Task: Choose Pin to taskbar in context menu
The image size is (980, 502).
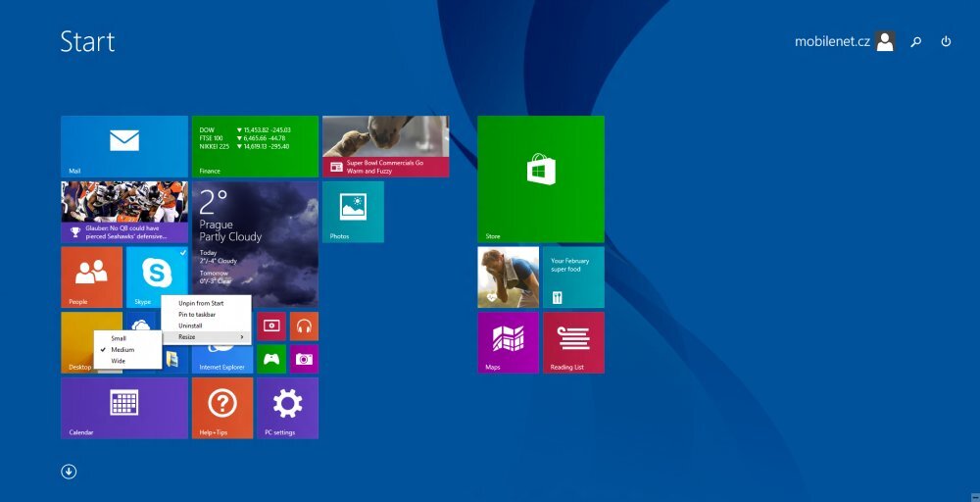Action: pos(206,315)
